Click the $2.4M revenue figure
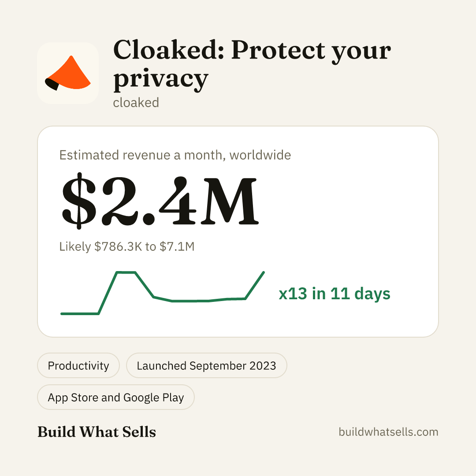The width and height of the screenshot is (476, 476). click(x=160, y=201)
